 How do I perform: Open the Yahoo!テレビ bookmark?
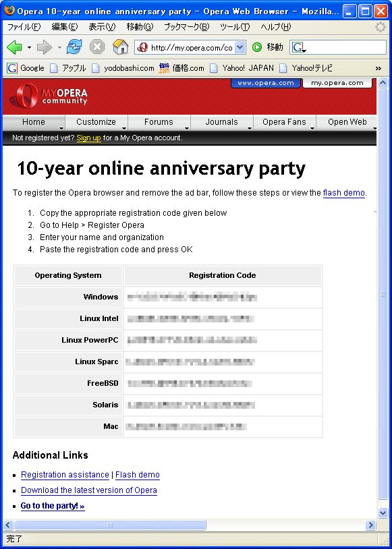coord(306,68)
